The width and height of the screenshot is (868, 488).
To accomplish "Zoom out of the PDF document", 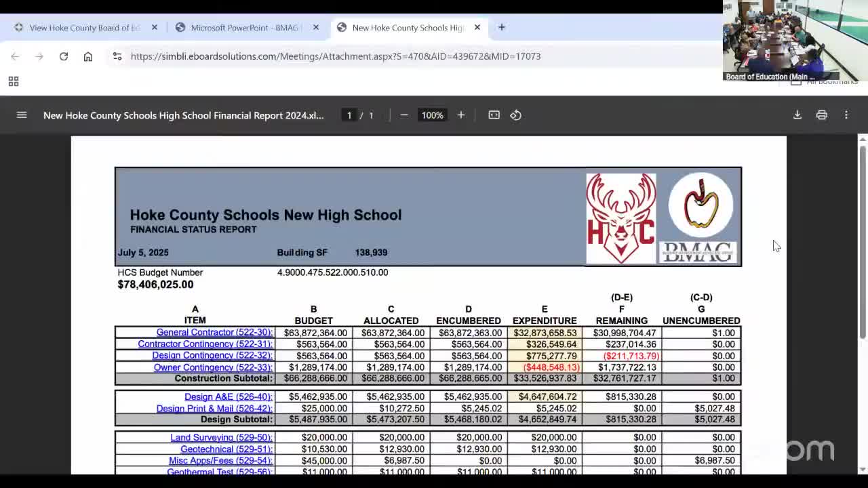I will [x=404, y=115].
